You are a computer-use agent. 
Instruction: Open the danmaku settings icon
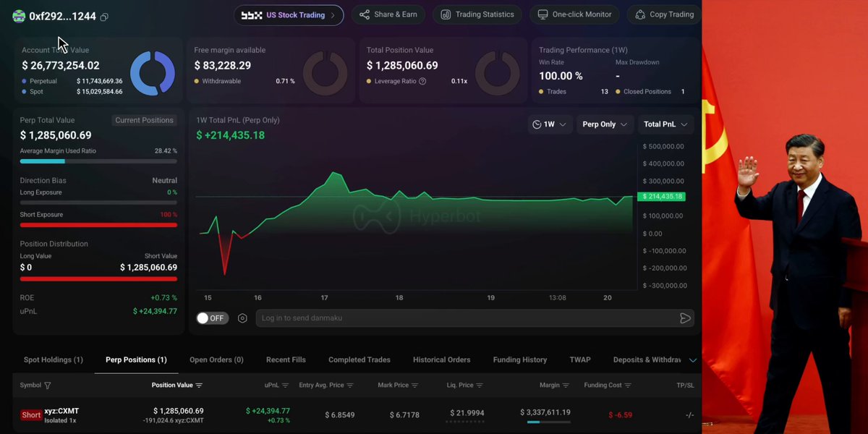[242, 318]
